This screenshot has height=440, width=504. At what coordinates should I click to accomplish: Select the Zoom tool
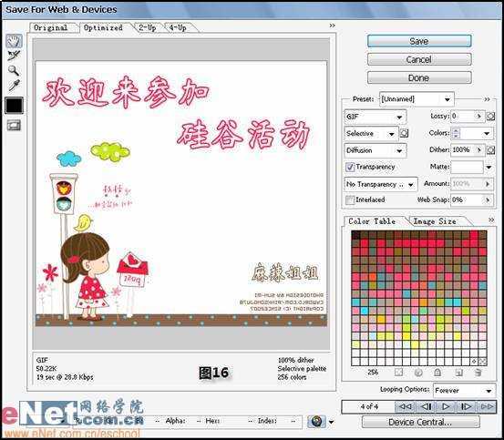[14, 70]
